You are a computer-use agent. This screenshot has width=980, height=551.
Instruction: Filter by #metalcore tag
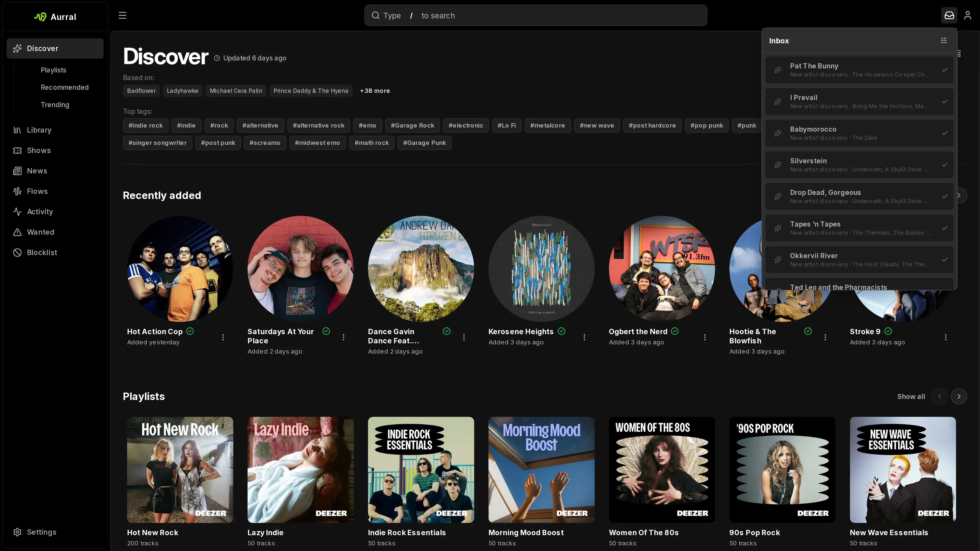[x=547, y=126]
